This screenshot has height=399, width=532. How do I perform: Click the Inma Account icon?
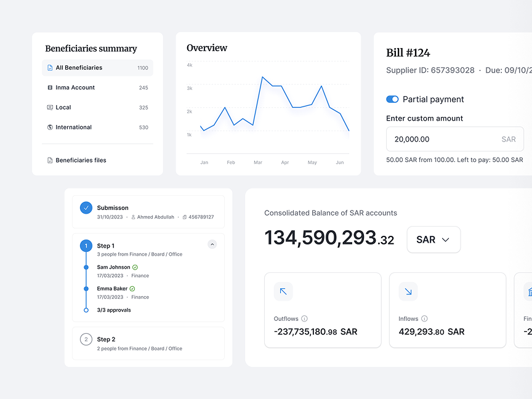pyautogui.click(x=50, y=87)
